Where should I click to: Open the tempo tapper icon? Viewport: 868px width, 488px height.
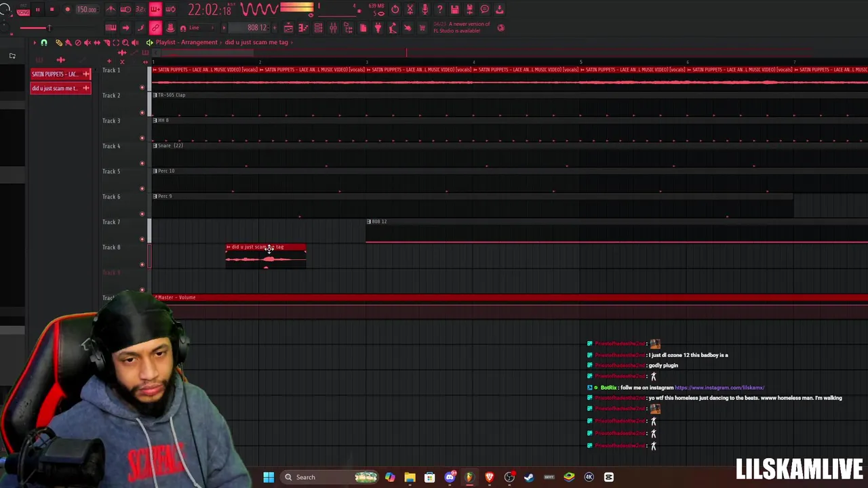pyautogui.click(x=393, y=28)
